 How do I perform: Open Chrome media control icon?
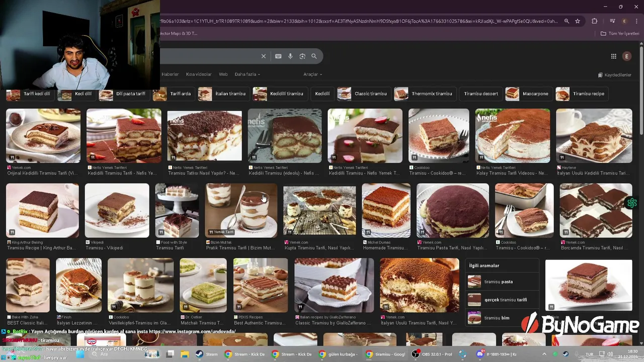pos(612,21)
